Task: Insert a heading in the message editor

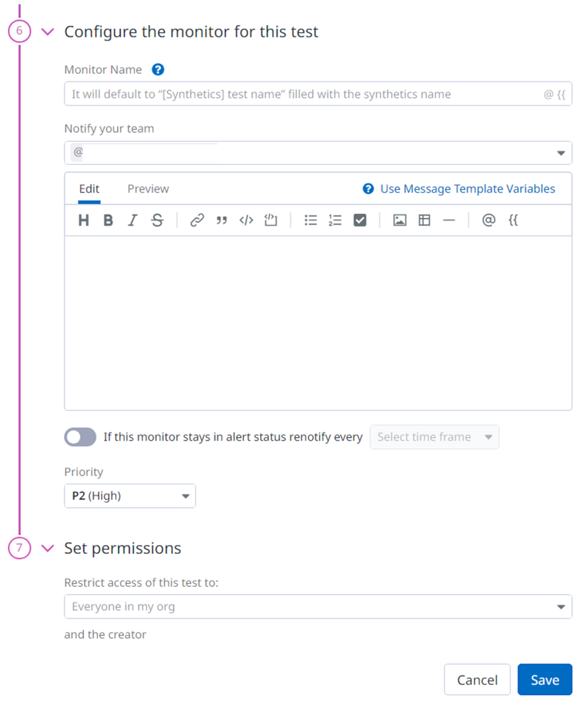Action: coord(84,220)
